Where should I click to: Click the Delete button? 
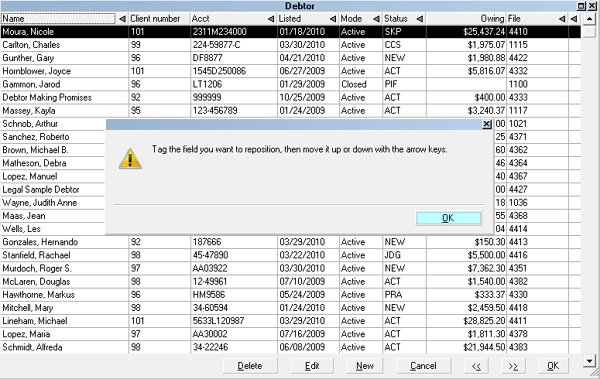[x=250, y=366]
